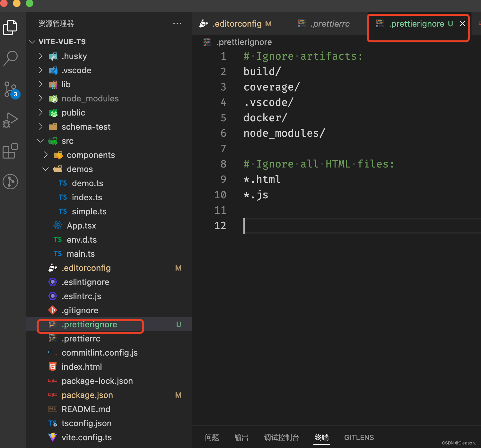Click the npm icon beside package.json
This screenshot has height=448, width=481.
53,395
